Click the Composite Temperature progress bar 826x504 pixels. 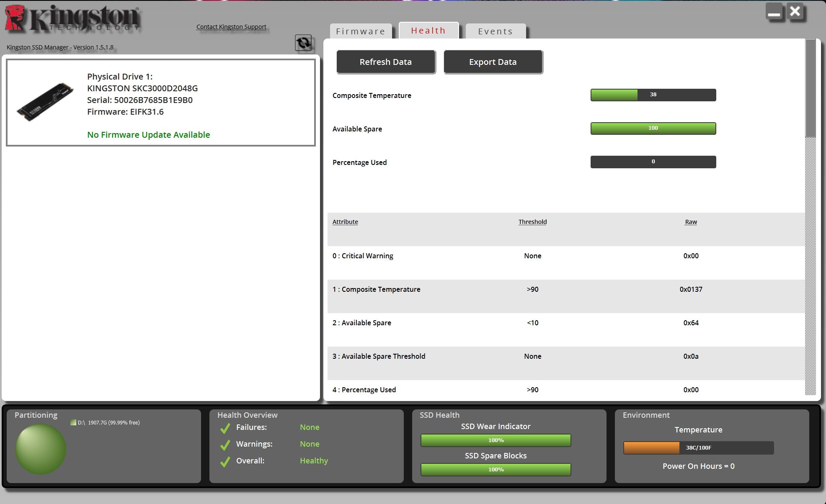(x=653, y=95)
